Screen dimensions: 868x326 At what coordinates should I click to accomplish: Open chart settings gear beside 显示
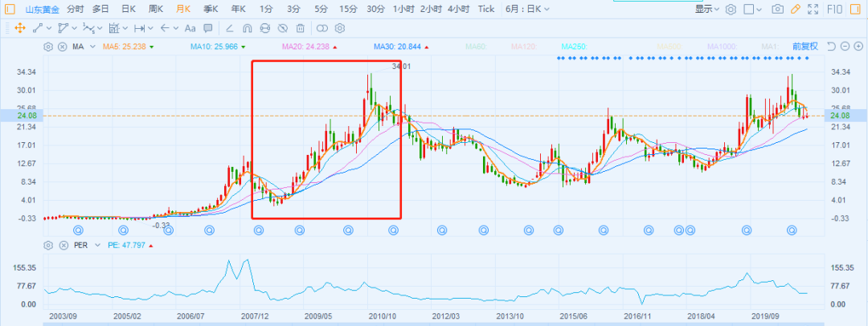[x=731, y=9]
